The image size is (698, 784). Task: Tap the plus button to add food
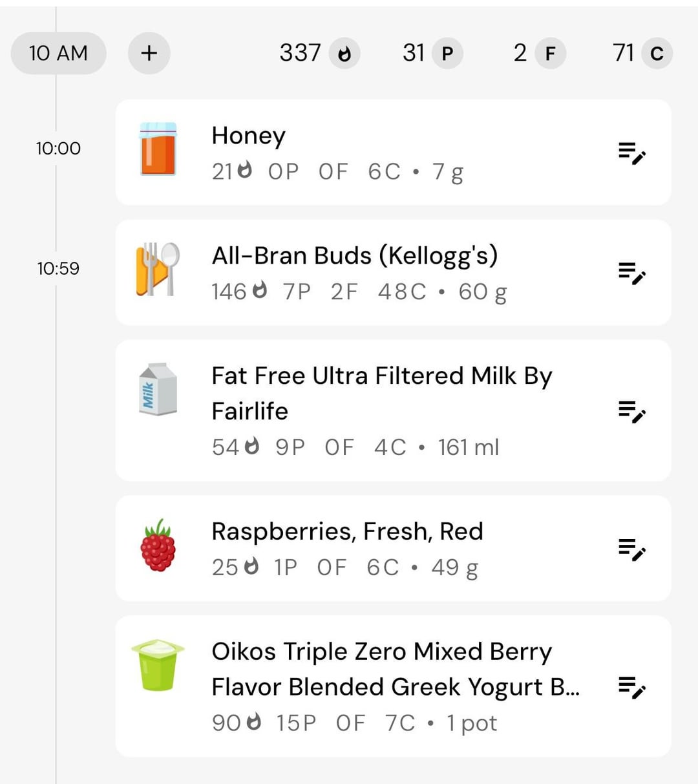coord(149,53)
